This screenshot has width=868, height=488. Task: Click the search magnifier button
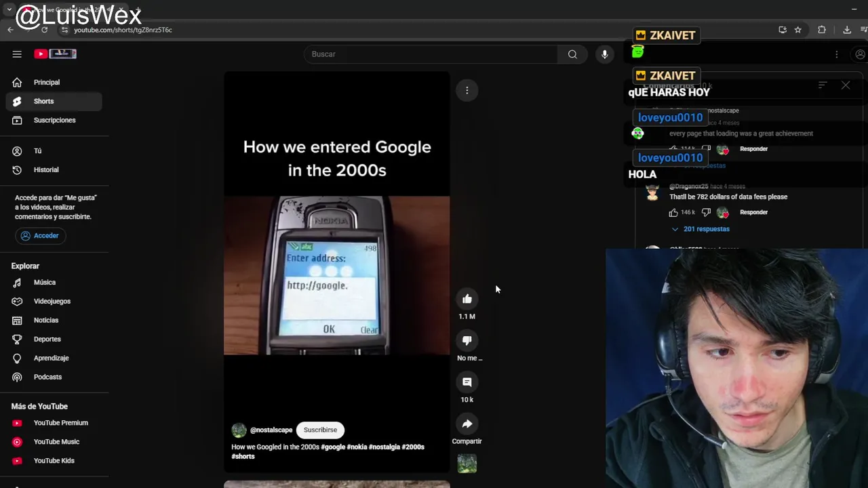[572, 54]
